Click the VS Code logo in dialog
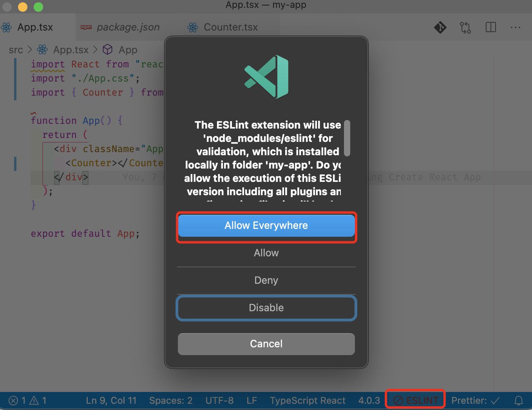Image resolution: width=532 pixels, height=410 pixels. [x=266, y=77]
